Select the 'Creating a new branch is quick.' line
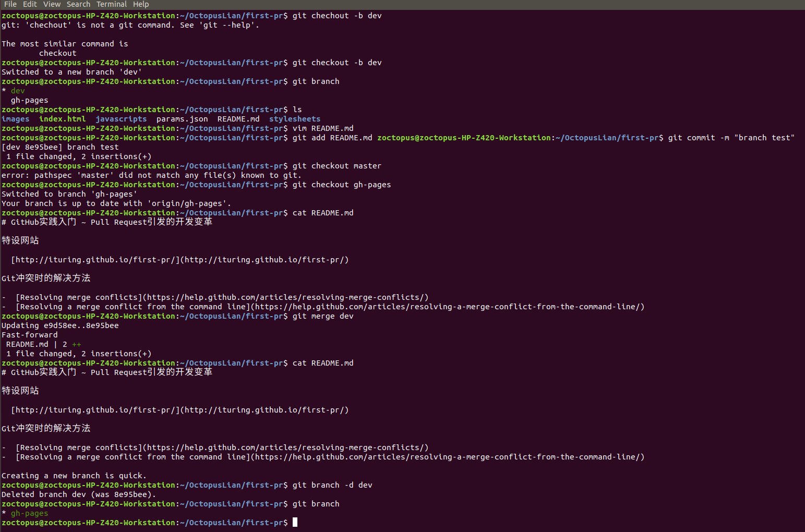Screen dimensions: 805x532 pos(74,476)
